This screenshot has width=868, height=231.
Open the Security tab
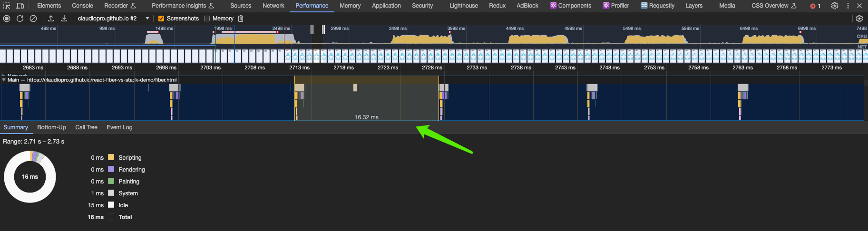(x=422, y=6)
